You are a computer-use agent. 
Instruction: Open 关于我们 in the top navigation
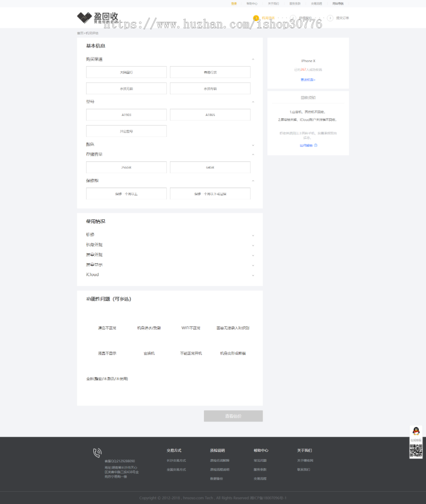[x=274, y=3]
